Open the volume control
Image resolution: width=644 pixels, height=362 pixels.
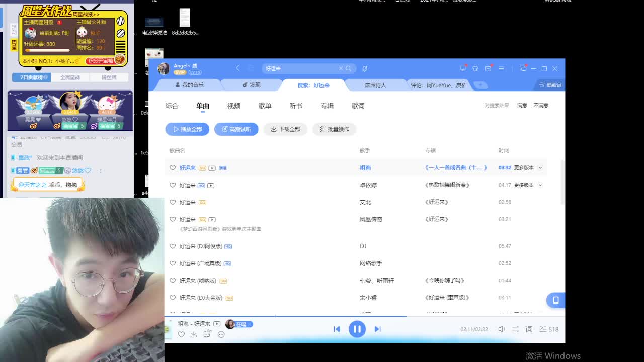pyautogui.click(x=502, y=329)
